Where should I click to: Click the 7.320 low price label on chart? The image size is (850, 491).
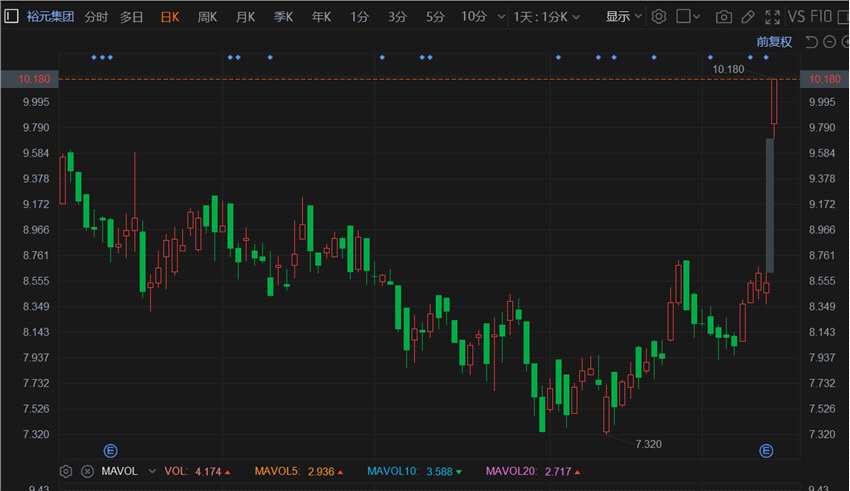648,444
